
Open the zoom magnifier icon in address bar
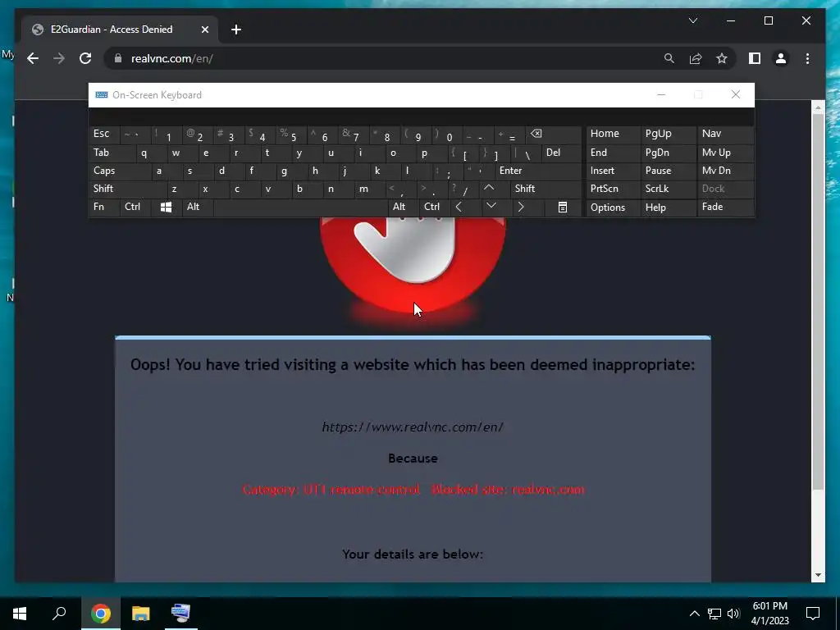tap(669, 58)
